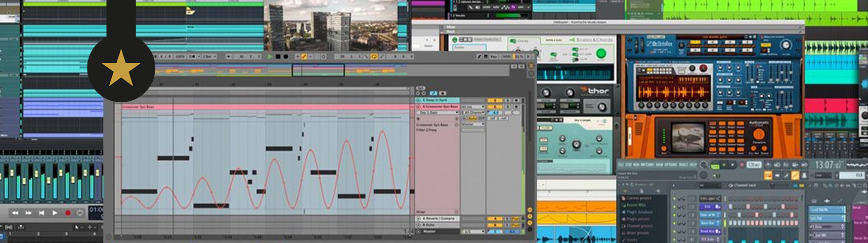
Task: Click the city skyline video thumbnail
Action: coord(331,25)
